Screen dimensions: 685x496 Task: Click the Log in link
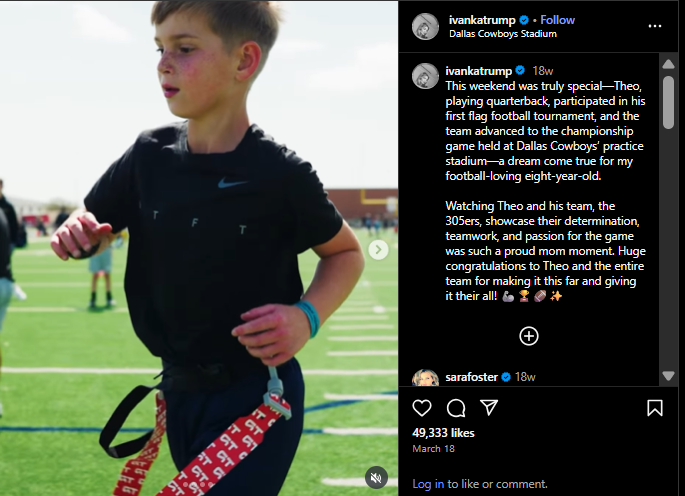[428, 484]
